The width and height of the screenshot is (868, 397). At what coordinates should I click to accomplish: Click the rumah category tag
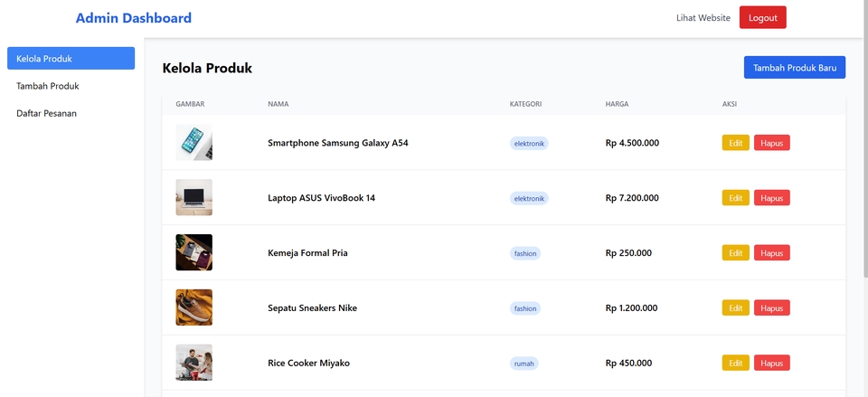[x=524, y=364]
